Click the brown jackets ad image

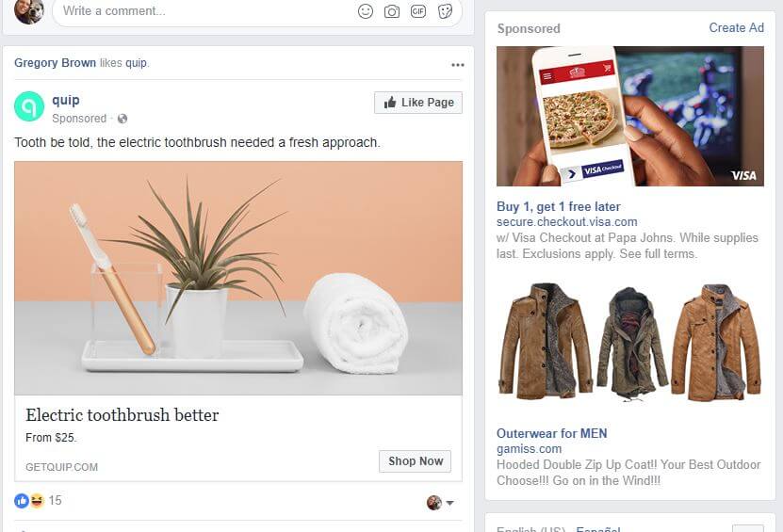pos(630,343)
